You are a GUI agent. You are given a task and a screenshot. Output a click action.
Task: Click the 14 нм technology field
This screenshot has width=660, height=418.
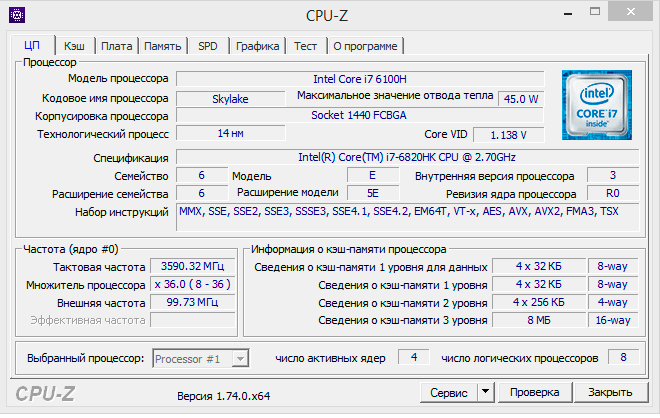230,133
